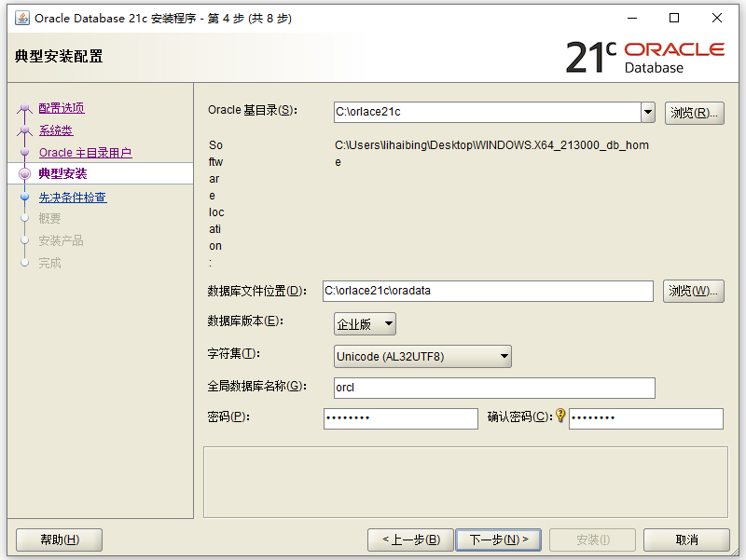Image resolution: width=746 pixels, height=560 pixels.
Task: Open the Oracle 基目录 dropdown arrow
Action: [x=647, y=112]
